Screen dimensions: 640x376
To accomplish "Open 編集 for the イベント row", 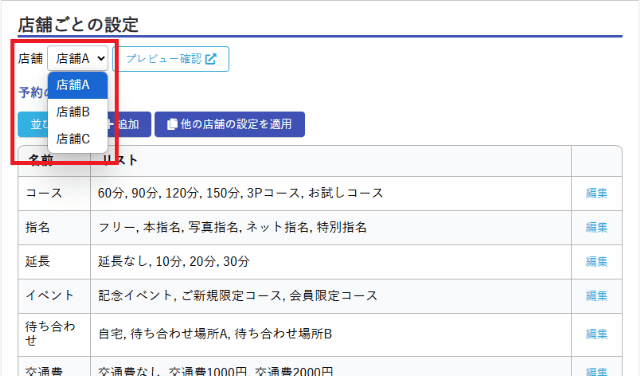I will (x=596, y=296).
